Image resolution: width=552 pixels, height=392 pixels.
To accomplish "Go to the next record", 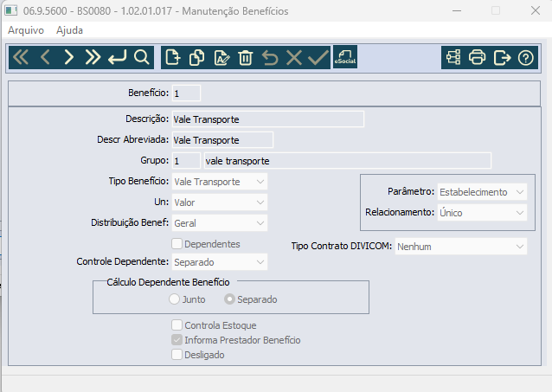I will (x=69, y=57).
